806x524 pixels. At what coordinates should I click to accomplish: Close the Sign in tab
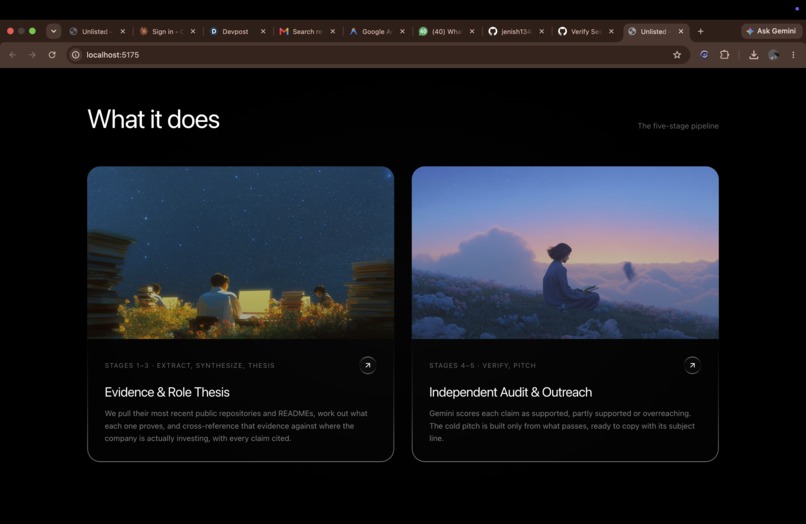tap(193, 31)
